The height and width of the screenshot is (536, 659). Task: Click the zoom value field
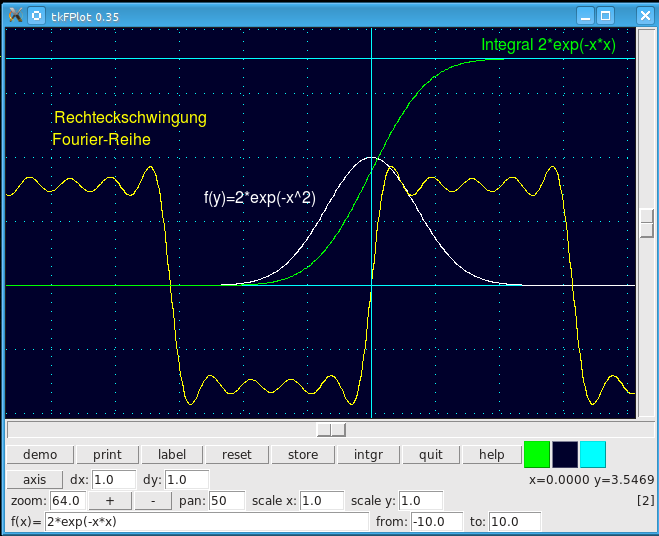coord(68,501)
